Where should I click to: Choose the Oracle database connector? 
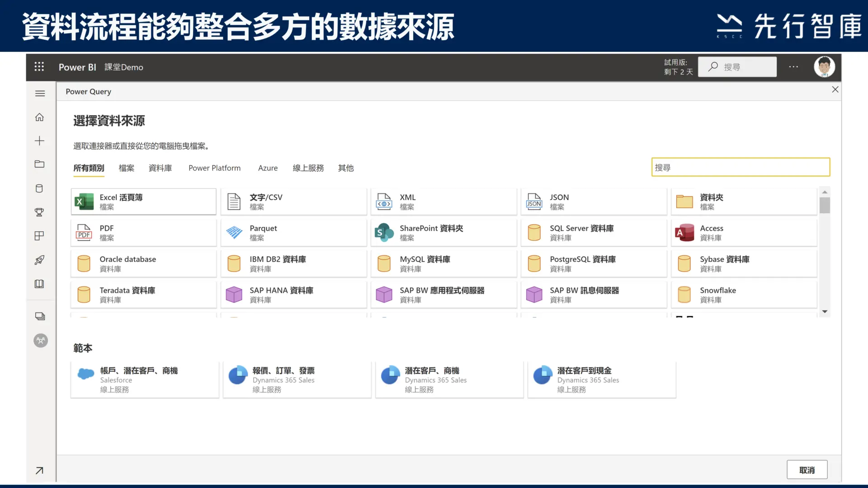pyautogui.click(x=144, y=263)
